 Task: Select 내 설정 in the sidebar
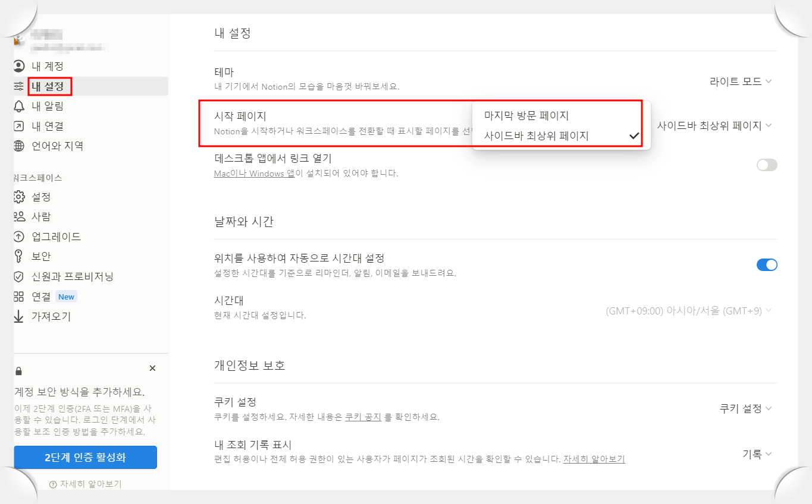(x=48, y=86)
